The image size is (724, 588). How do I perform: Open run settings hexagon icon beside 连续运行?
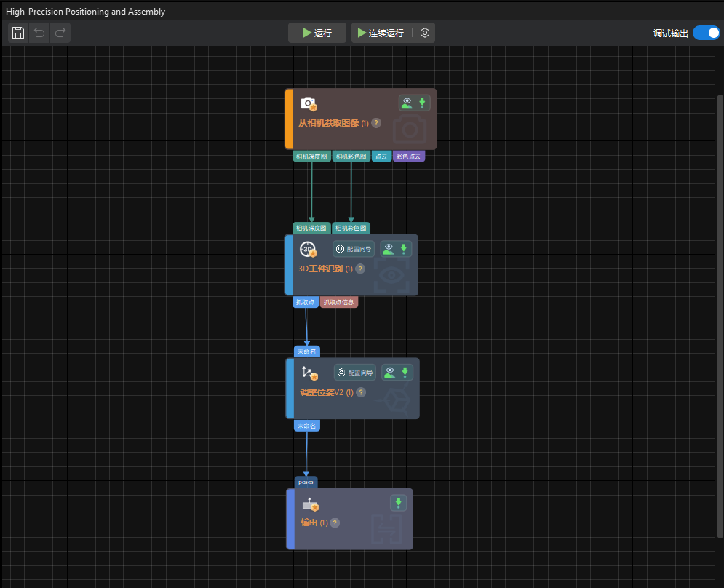(425, 33)
